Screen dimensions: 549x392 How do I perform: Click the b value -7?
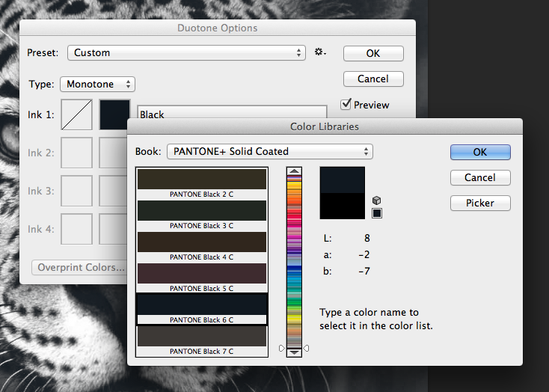click(364, 271)
